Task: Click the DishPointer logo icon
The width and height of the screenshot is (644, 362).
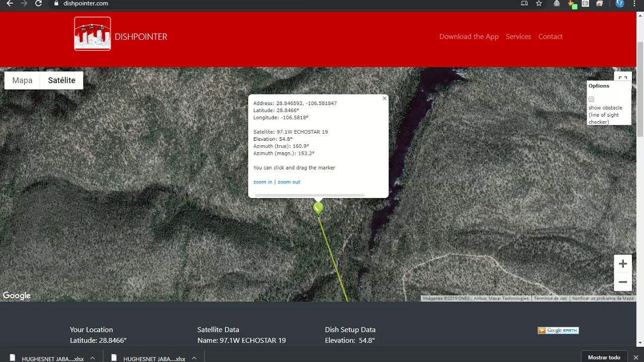Action: [93, 34]
